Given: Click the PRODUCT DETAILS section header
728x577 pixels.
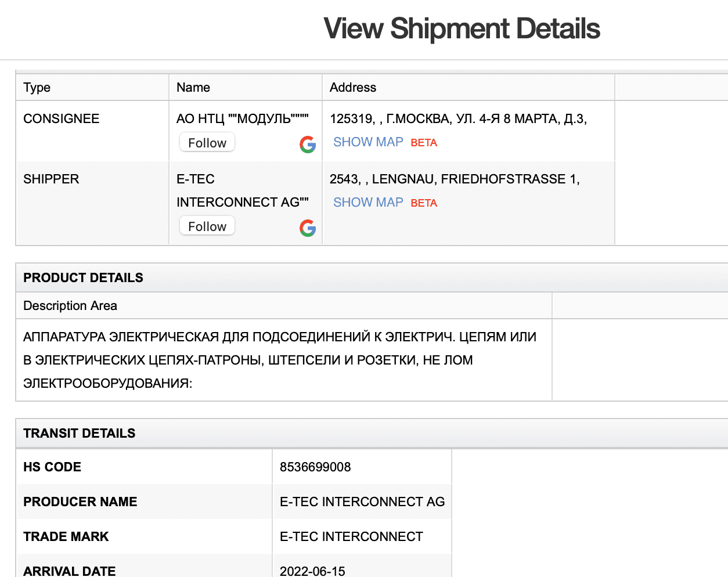Looking at the screenshot, I should tap(83, 277).
